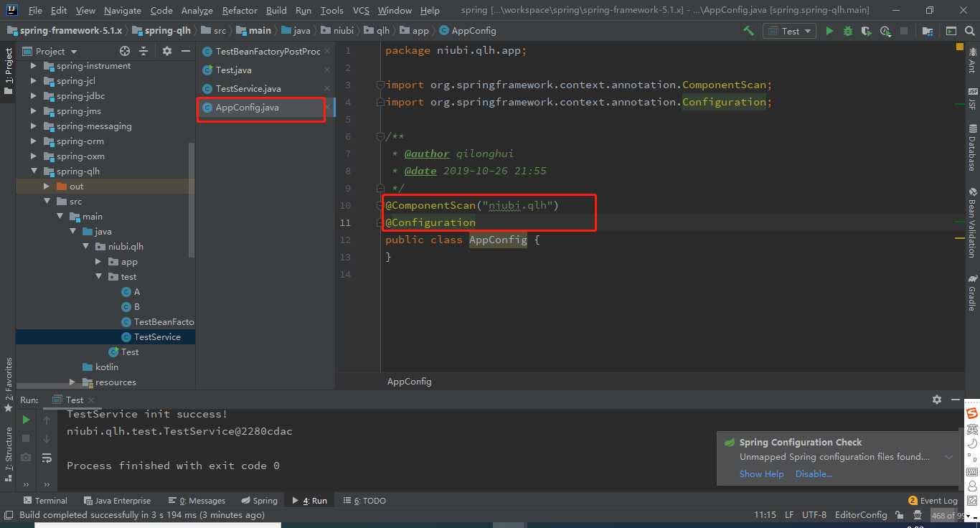Screen dimensions: 980x528
Task: Click the LF line separator selector
Action: (x=789, y=515)
